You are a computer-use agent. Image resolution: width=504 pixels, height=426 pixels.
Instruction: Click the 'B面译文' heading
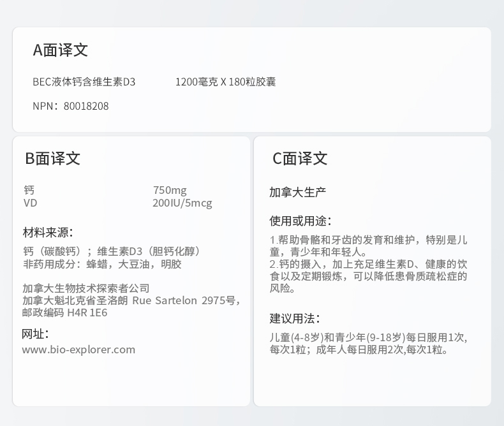coord(53,158)
